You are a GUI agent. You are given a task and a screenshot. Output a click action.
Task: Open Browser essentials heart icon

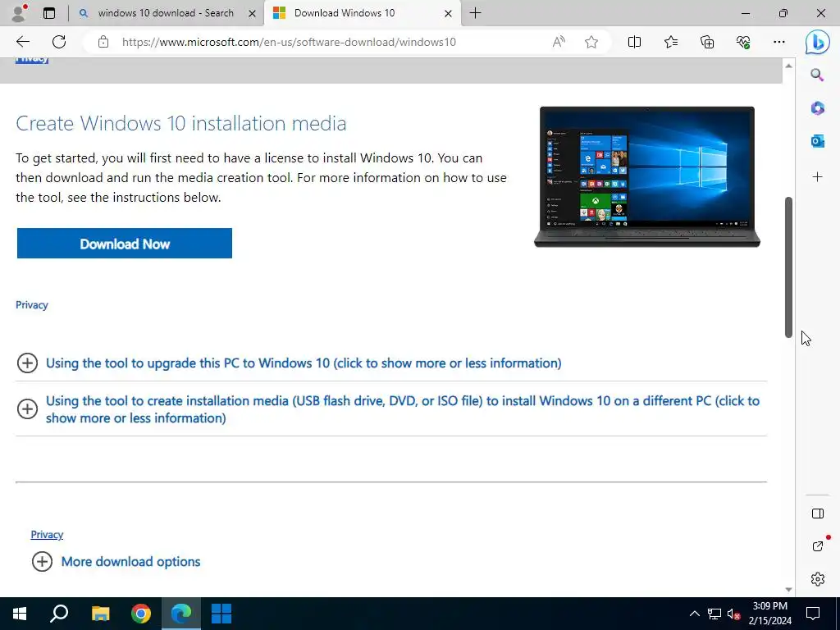click(x=743, y=42)
